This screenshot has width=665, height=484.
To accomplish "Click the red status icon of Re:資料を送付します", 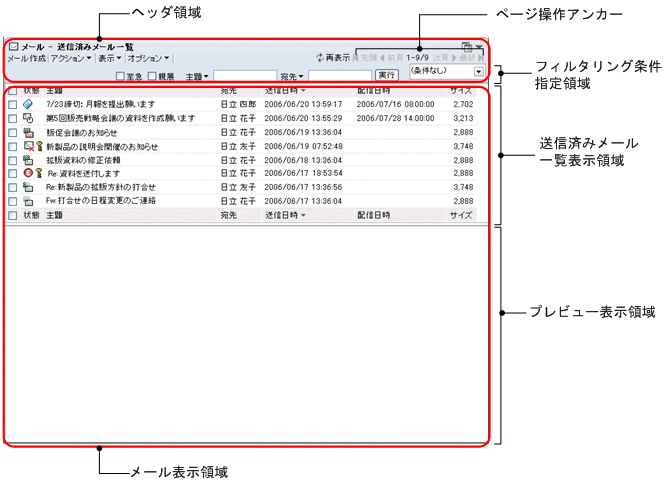I will (28, 173).
